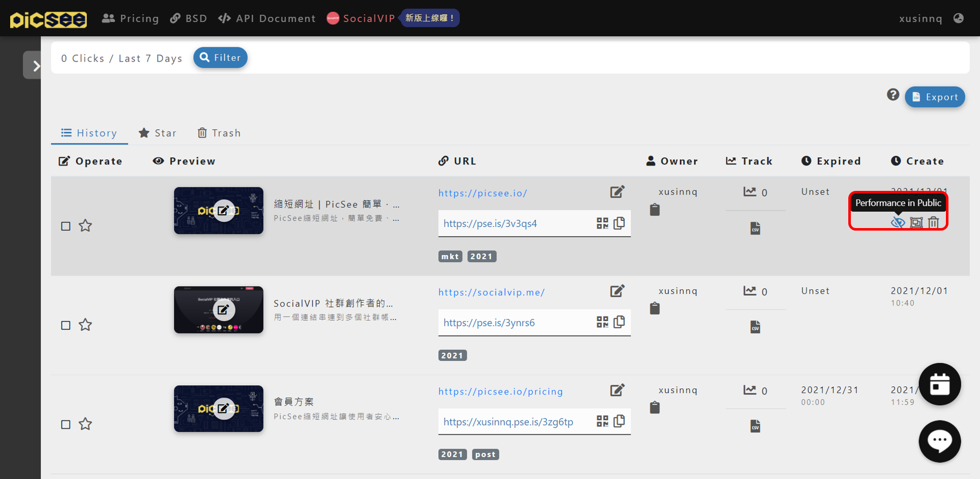Click the Filter button
Viewport: 980px width, 479px height.
pyautogui.click(x=220, y=58)
